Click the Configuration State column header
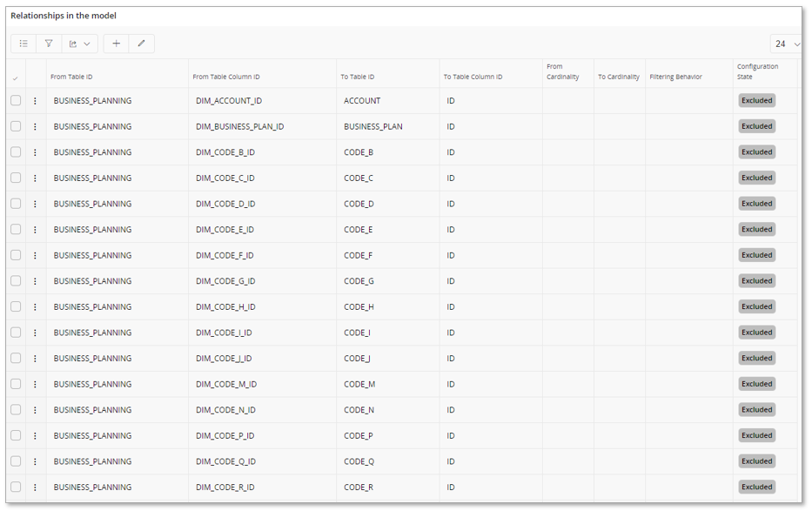Screen dimensions: 812x511 pyautogui.click(x=757, y=71)
